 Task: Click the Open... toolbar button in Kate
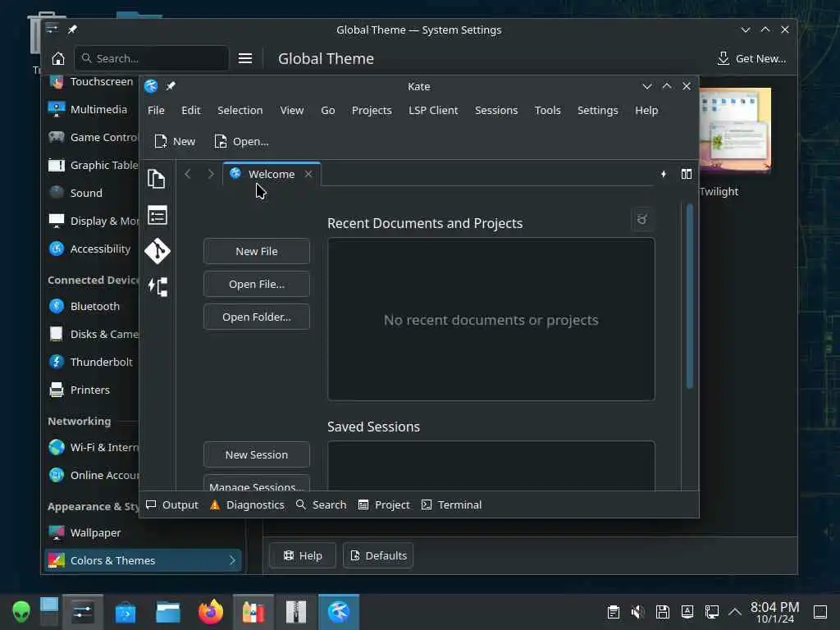pyautogui.click(x=242, y=141)
